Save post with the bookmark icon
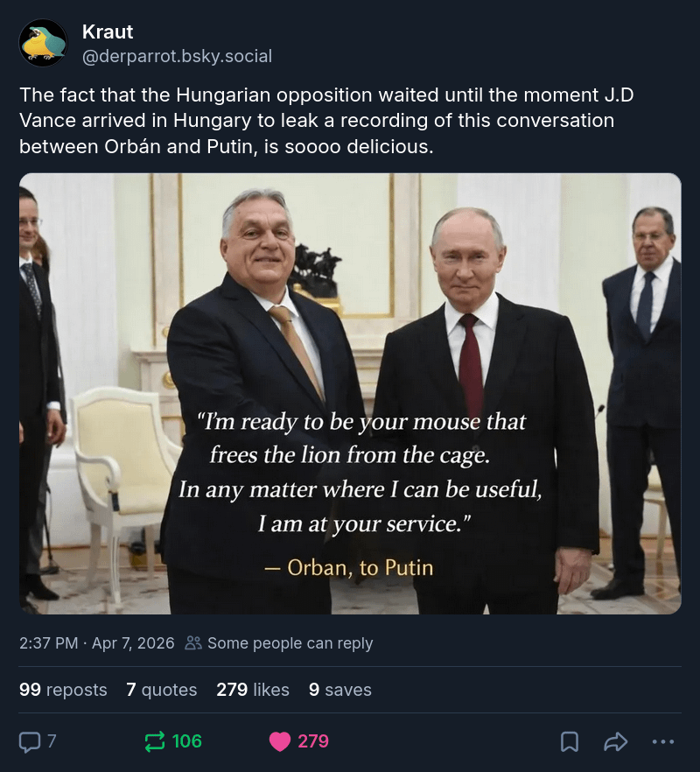Image resolution: width=700 pixels, height=772 pixels. click(570, 741)
